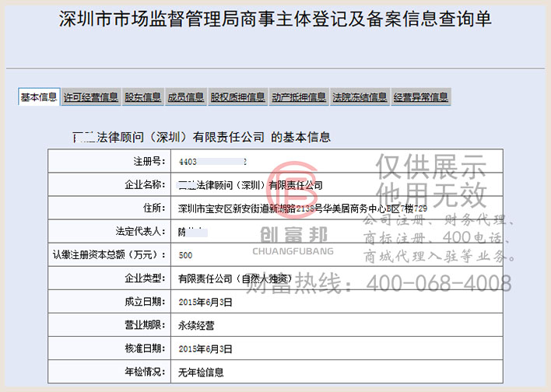Select the 成立日期 value 2015年6月3日

(x=205, y=302)
